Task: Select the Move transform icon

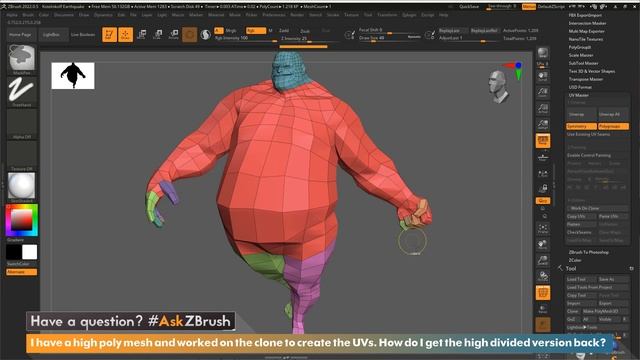Action: coord(142,35)
